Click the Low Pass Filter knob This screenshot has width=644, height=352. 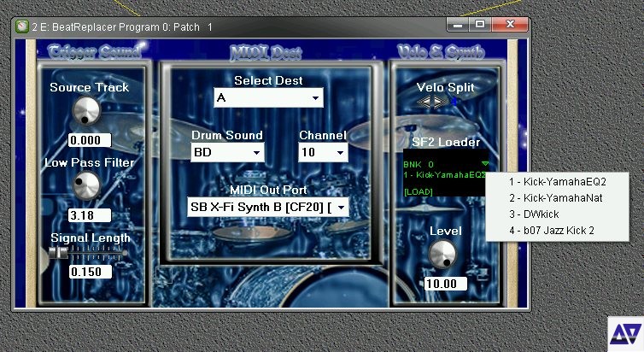point(85,185)
